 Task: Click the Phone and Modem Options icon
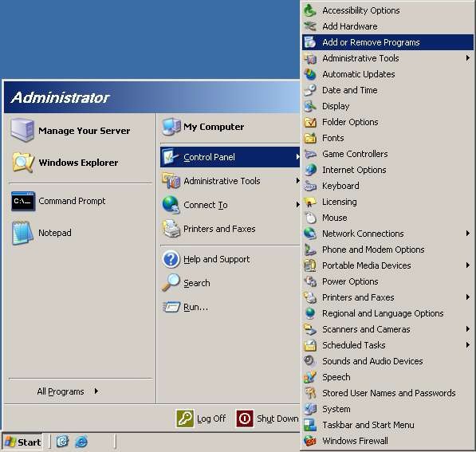point(310,250)
